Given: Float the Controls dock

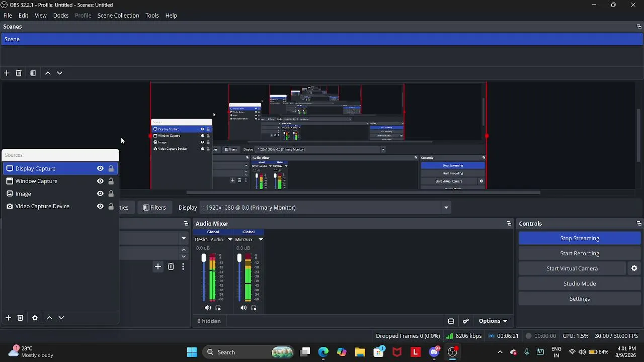Looking at the screenshot, I should 639,224.
